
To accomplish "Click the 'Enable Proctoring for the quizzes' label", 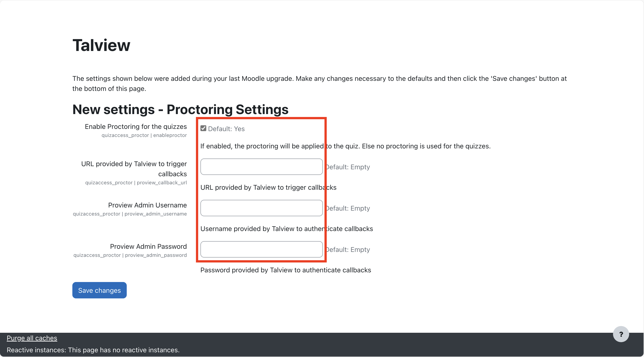I will pyautogui.click(x=135, y=127).
